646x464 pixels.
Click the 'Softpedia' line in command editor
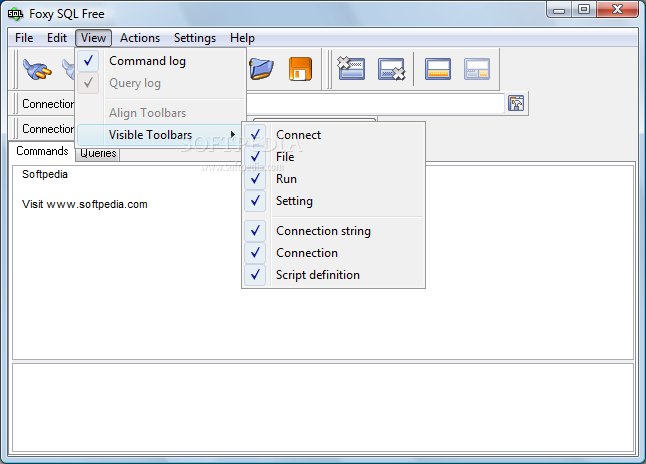[45, 174]
